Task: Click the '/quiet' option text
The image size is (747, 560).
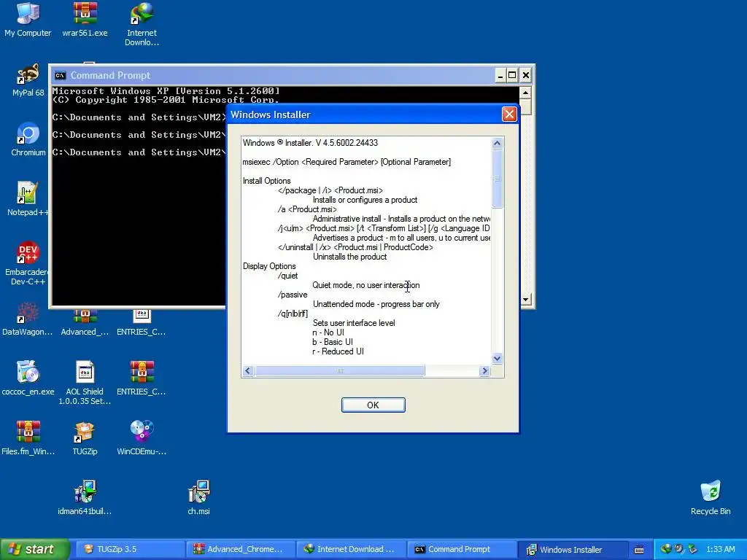Action: [287, 276]
